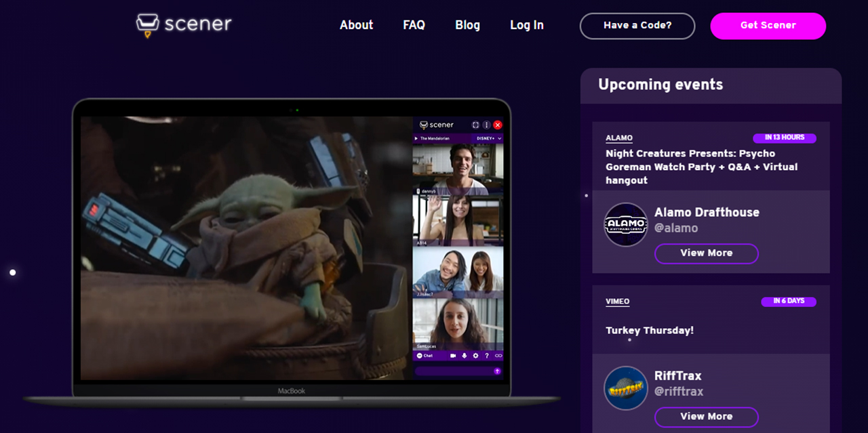Open the three-dot menu in the Scener sidebar
This screenshot has width=868, height=433.
[x=486, y=125]
